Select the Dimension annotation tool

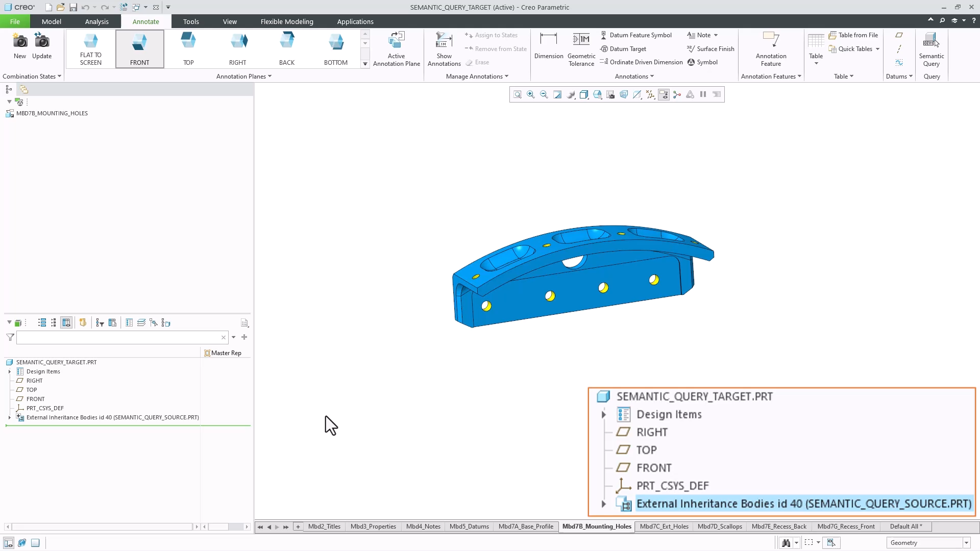click(x=549, y=46)
